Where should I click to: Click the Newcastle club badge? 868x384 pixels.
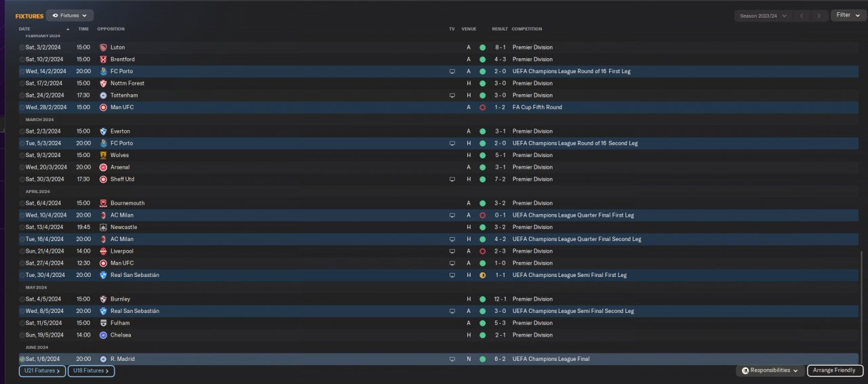click(103, 227)
